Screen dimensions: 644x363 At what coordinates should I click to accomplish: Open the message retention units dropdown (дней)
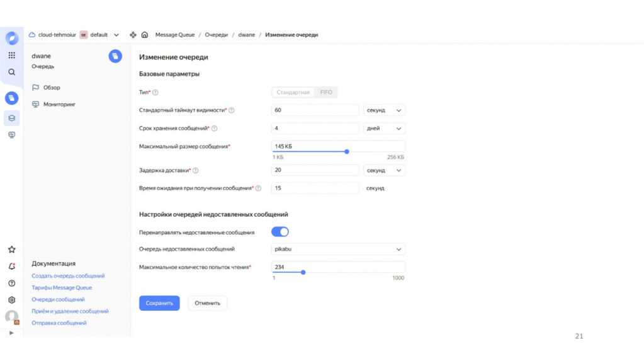[x=385, y=129]
